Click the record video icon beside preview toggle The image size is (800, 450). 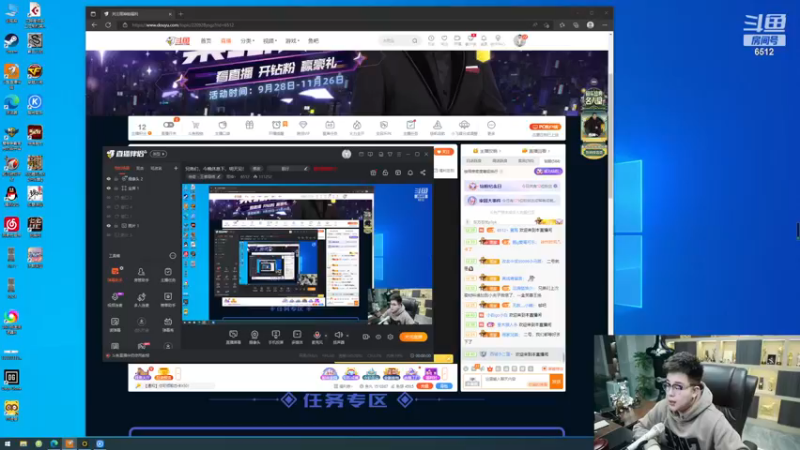(366, 337)
